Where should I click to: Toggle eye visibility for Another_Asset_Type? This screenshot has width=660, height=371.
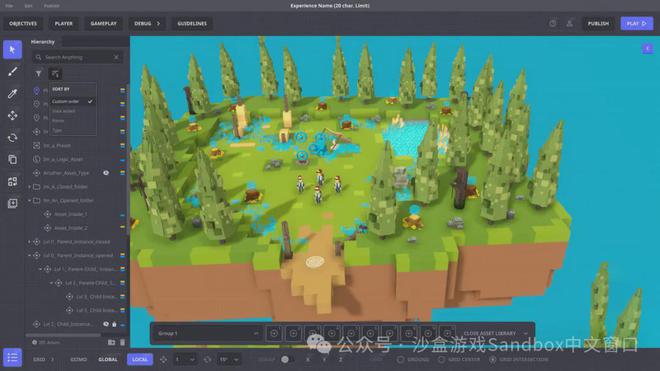tap(106, 173)
